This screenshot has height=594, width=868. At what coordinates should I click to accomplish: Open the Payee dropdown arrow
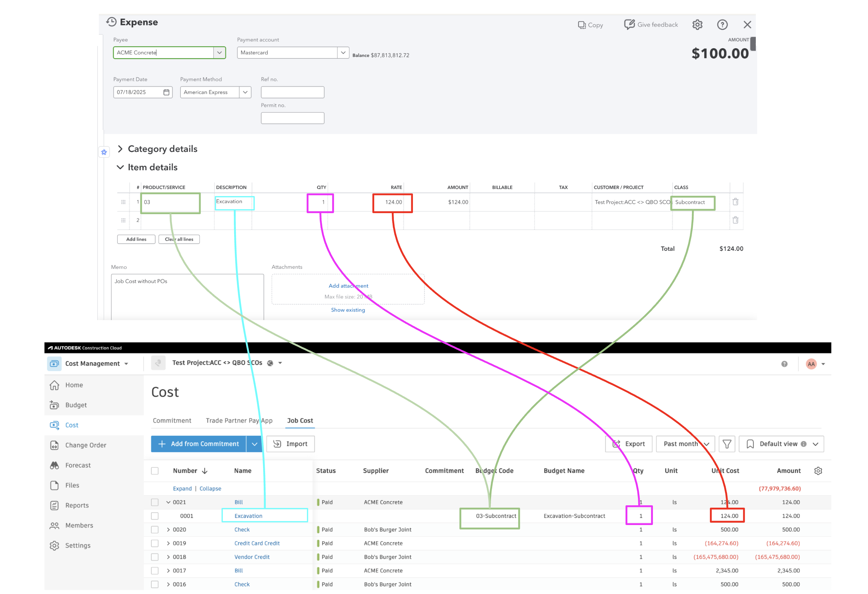click(219, 53)
